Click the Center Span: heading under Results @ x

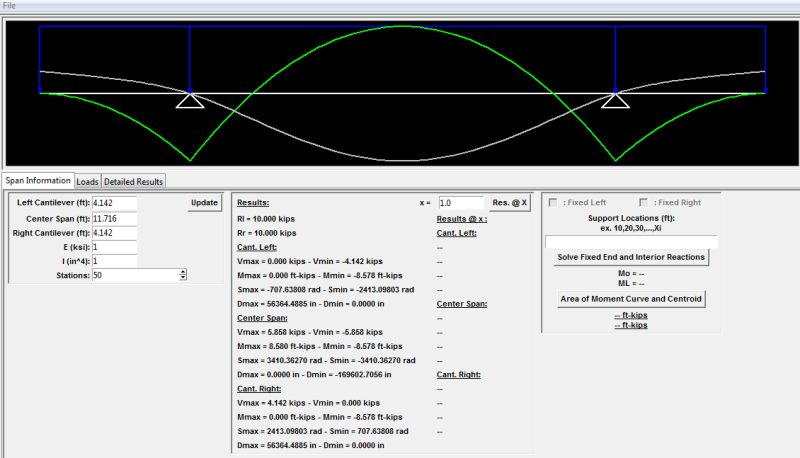(x=462, y=304)
